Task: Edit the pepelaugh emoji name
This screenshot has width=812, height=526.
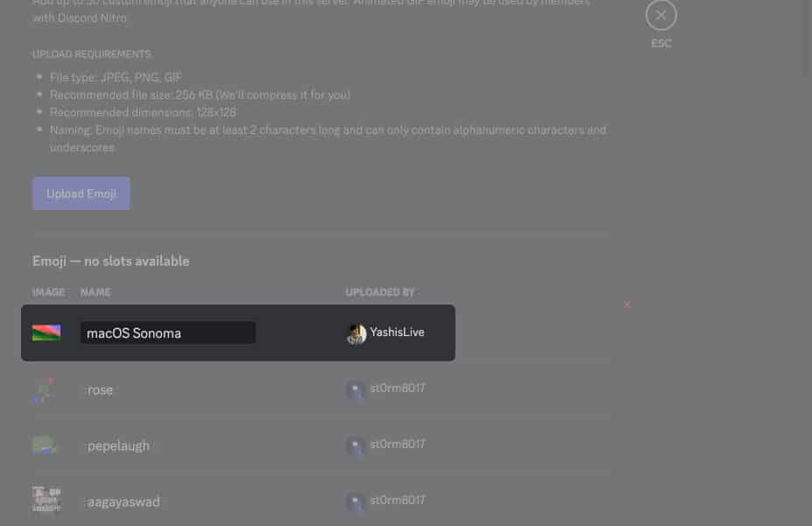Action: (x=118, y=445)
